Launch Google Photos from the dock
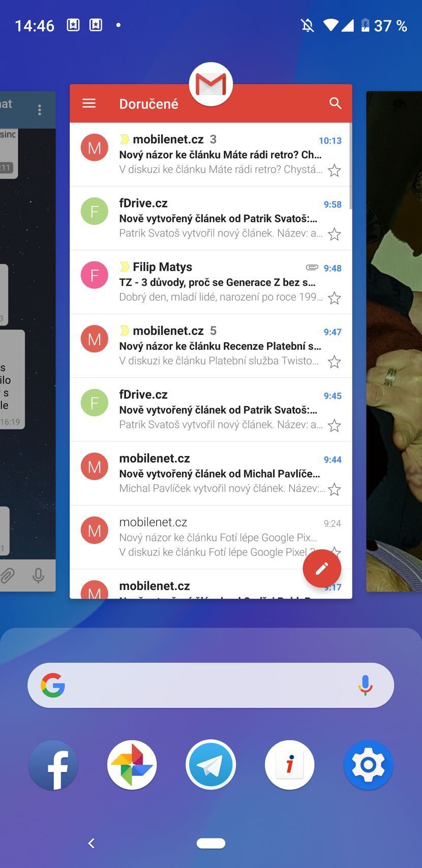Screen dimensions: 422x868 tap(132, 765)
